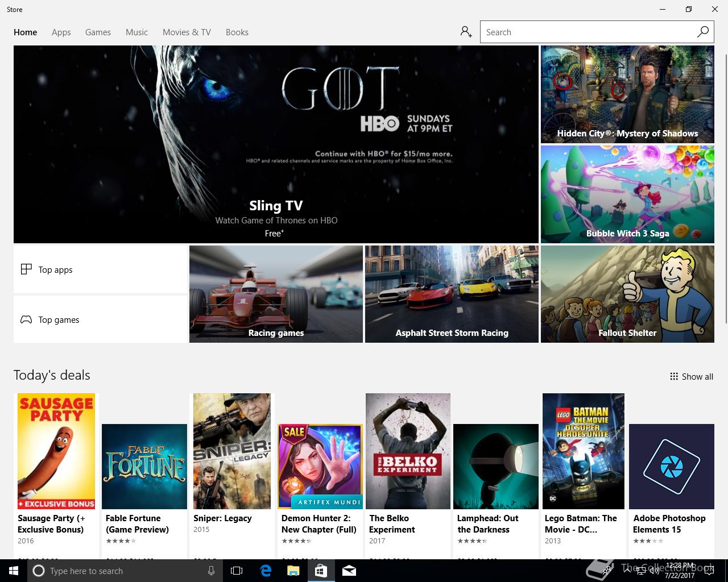Open Hidden City: Mystery of Shadows tile
728x582 pixels.
627,94
